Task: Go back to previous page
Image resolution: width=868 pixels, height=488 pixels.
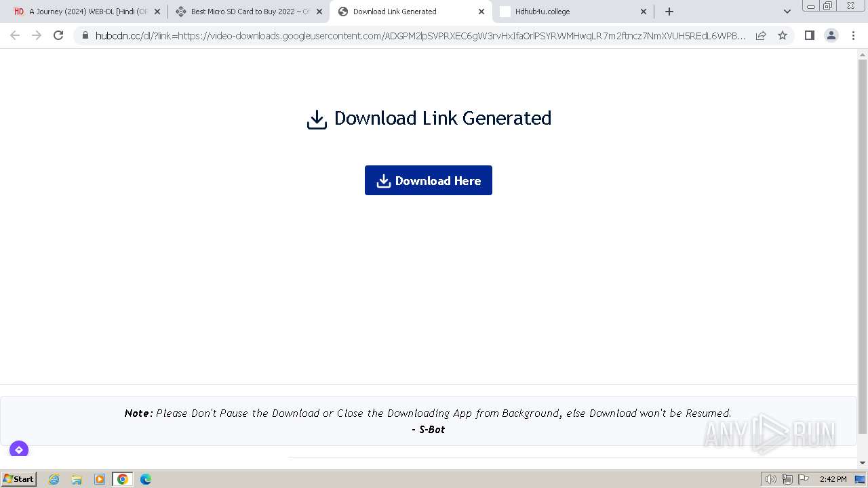Action: pyautogui.click(x=15, y=35)
